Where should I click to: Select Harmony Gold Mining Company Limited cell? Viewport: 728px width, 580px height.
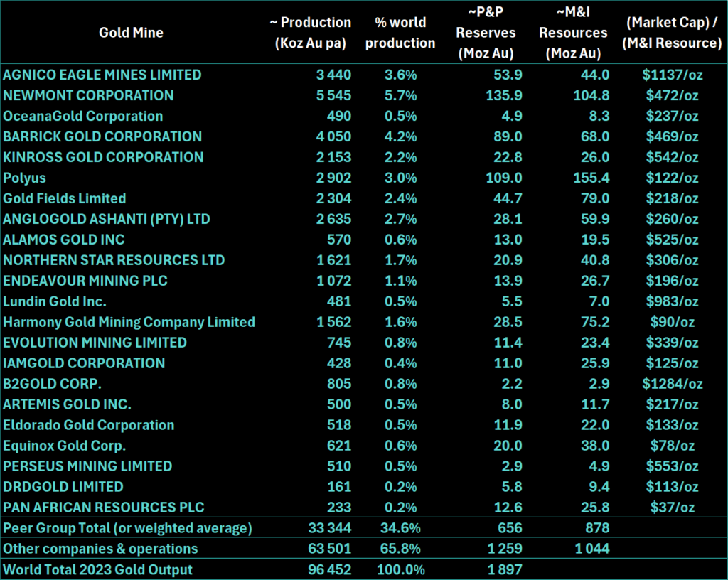tap(129, 322)
